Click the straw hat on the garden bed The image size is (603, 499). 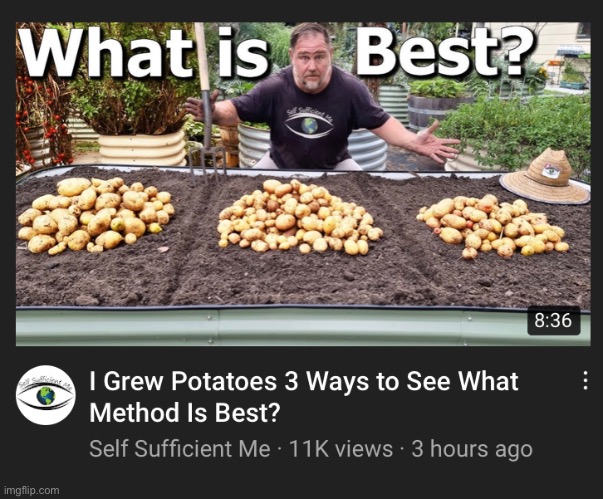pyautogui.click(x=546, y=177)
